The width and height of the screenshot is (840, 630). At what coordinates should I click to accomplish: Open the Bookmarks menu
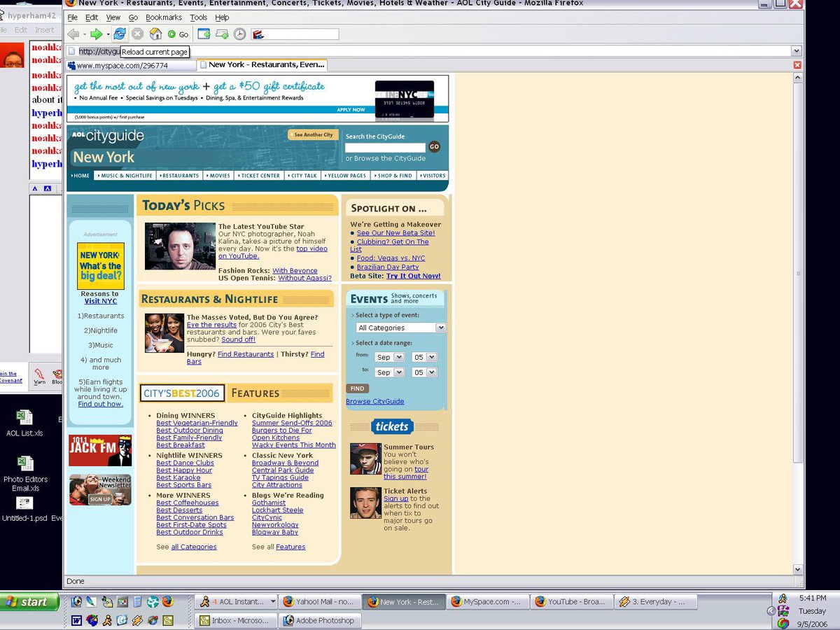coord(164,17)
